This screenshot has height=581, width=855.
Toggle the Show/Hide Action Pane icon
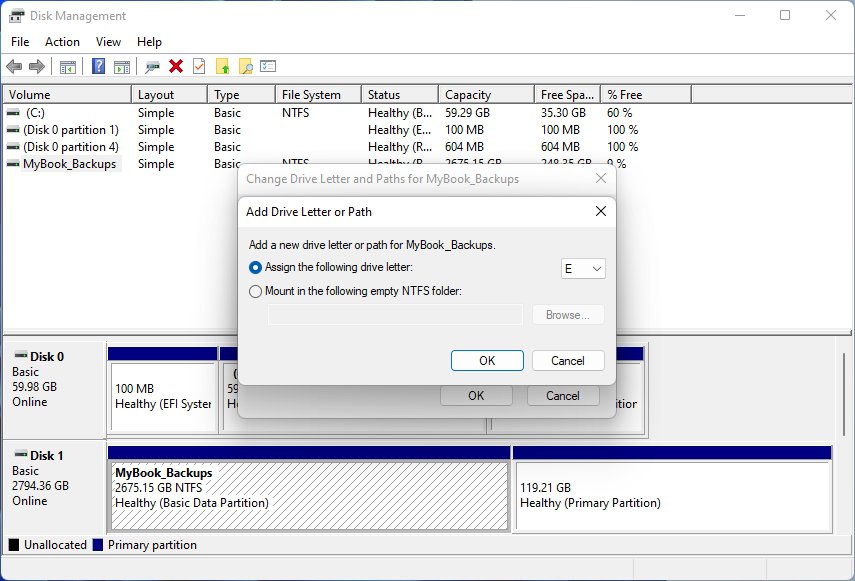[122, 67]
